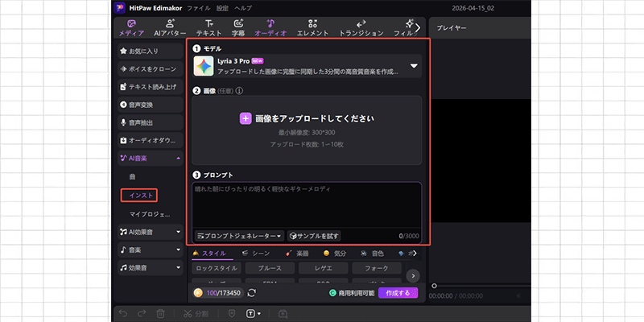Open the 設定 settings menu
Screen dimensions: 644x322
pos(223,8)
